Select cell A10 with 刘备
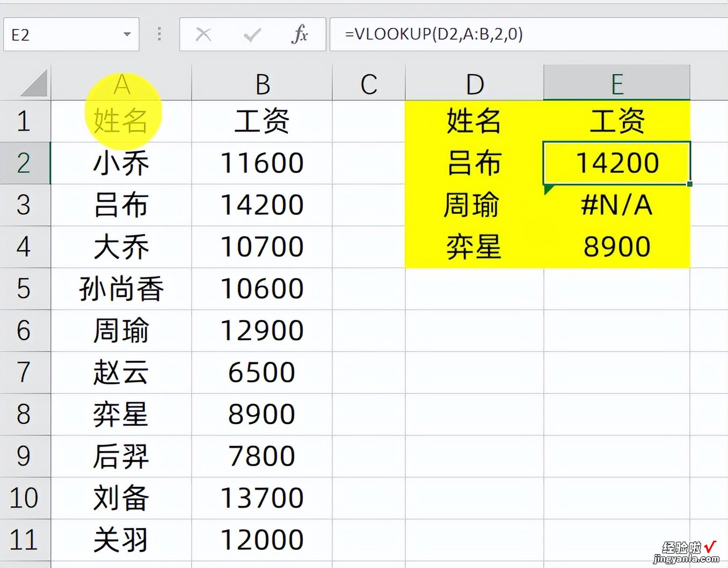Screen dimensions: 728x568 (121, 498)
